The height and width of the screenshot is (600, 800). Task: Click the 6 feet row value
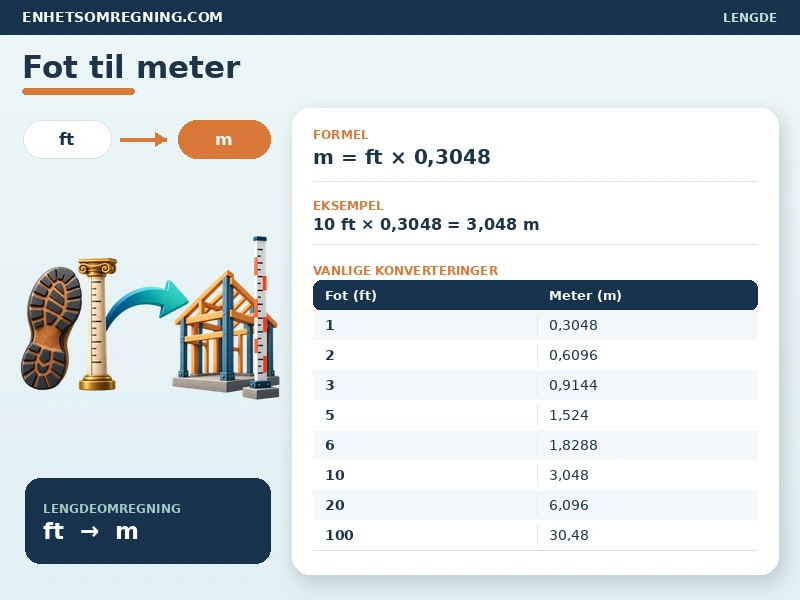tap(330, 445)
